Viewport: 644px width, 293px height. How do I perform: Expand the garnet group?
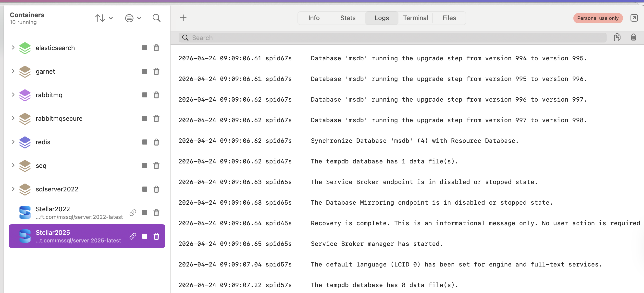(13, 71)
